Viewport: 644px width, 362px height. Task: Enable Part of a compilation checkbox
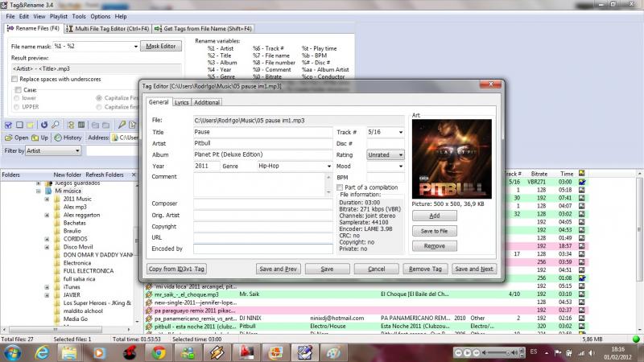[340, 187]
